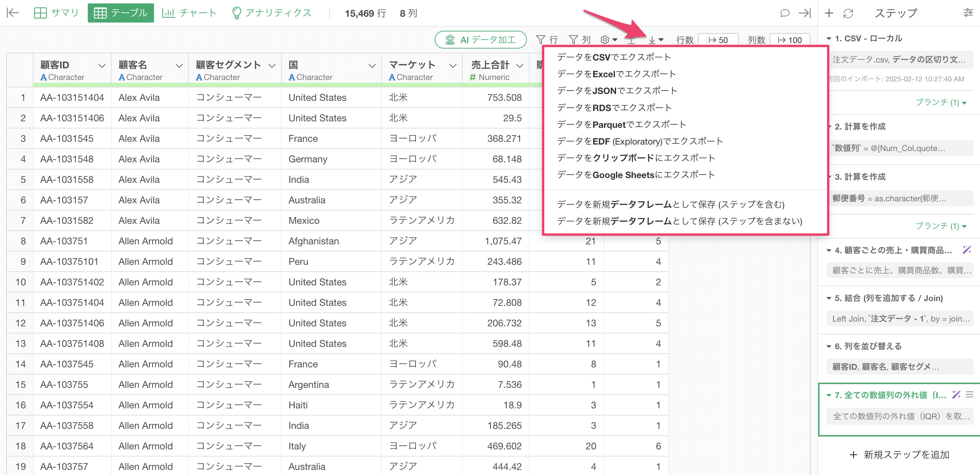Select データをGoogle Sheetsにエクスポート

pyautogui.click(x=636, y=175)
